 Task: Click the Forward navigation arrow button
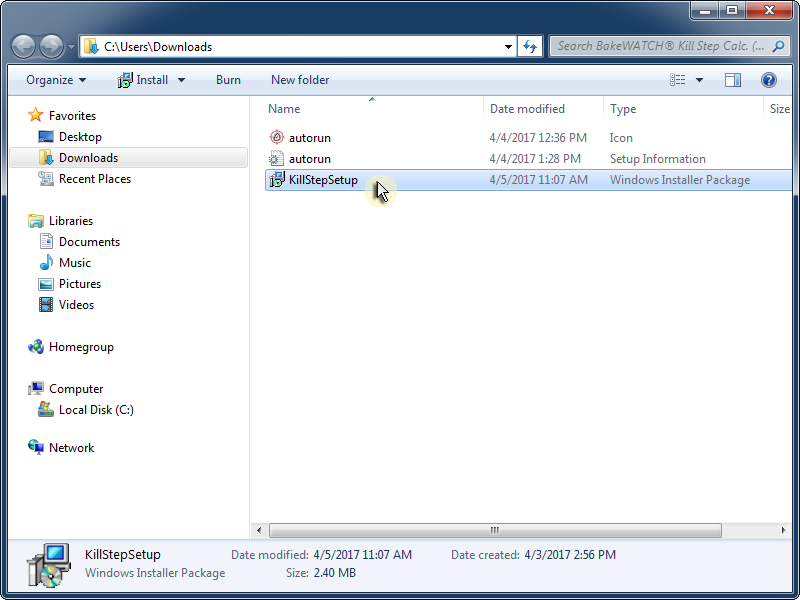pyautogui.click(x=51, y=46)
